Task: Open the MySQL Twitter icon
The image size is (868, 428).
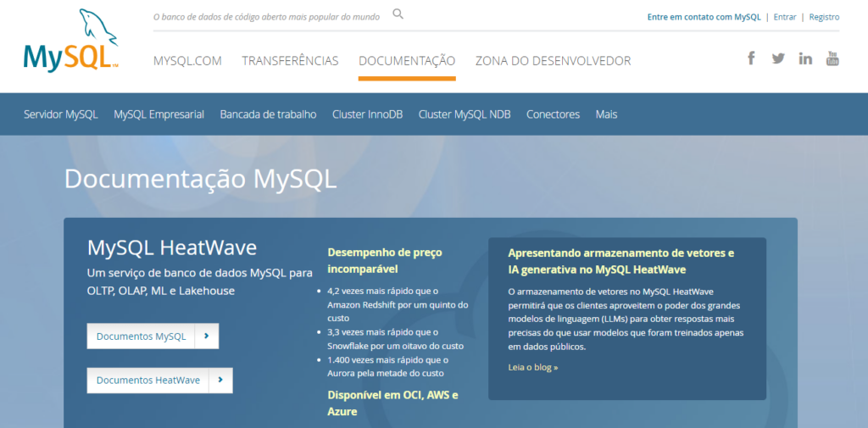Action: [778, 58]
